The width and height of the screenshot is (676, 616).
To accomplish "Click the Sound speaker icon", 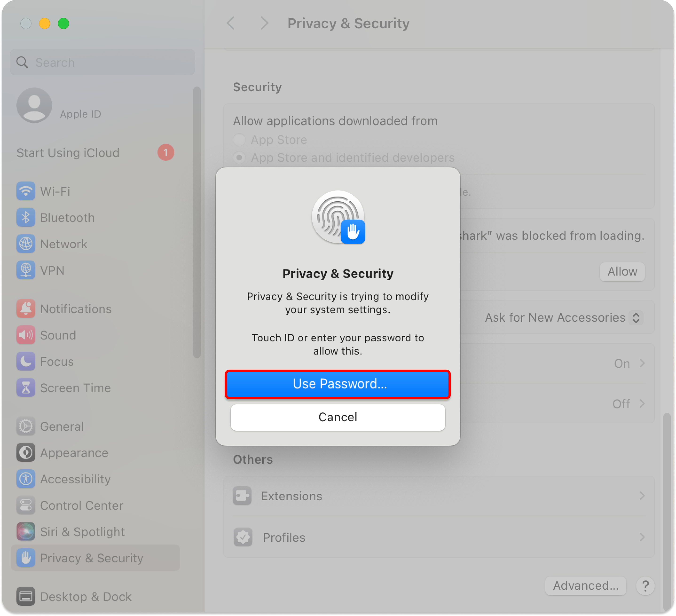I will click(x=26, y=335).
